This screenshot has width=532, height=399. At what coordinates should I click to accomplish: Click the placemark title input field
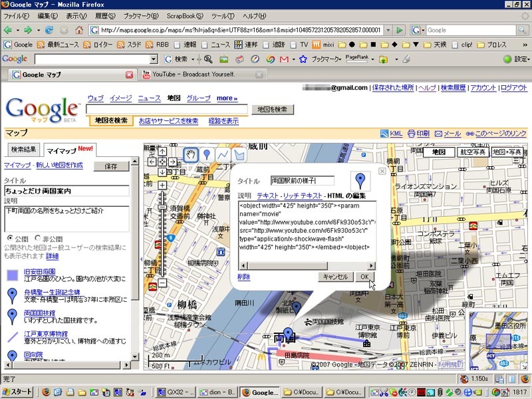pyautogui.click(x=303, y=180)
